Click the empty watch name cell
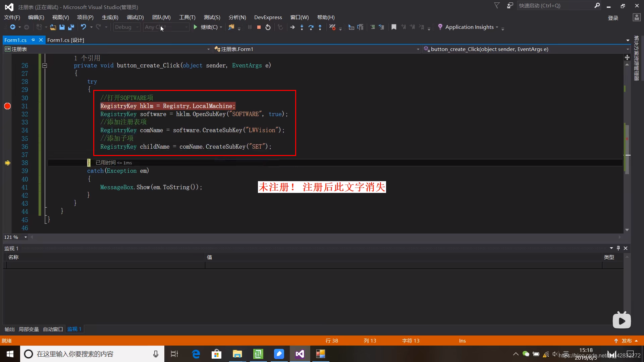This screenshot has height=362, width=644. pos(106,265)
